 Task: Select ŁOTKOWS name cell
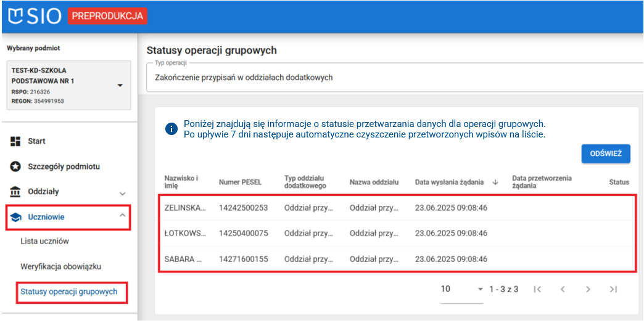coord(185,233)
